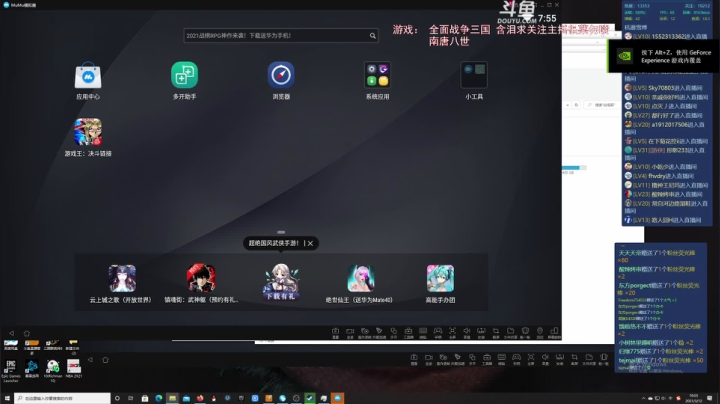Click the Windows taskbar search box

pyautogui.click(x=62, y=398)
